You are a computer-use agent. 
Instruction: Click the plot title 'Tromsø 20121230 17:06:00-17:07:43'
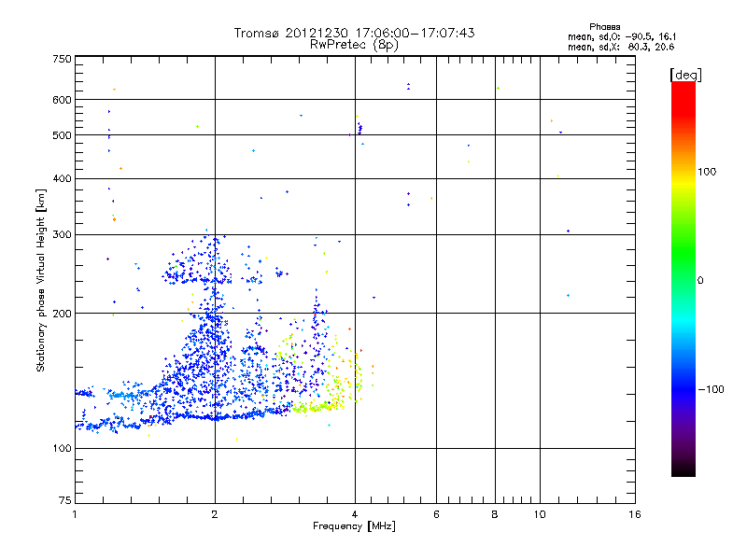coord(354,33)
